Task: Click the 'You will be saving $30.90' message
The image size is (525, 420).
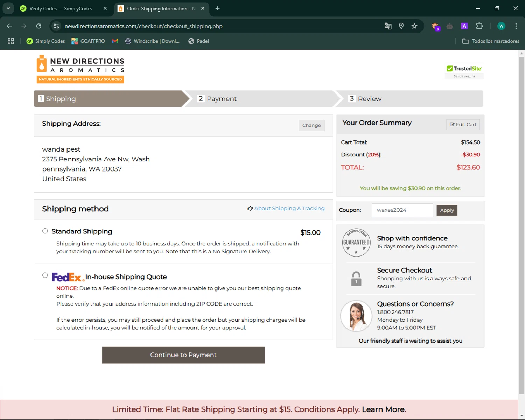Action: click(411, 188)
